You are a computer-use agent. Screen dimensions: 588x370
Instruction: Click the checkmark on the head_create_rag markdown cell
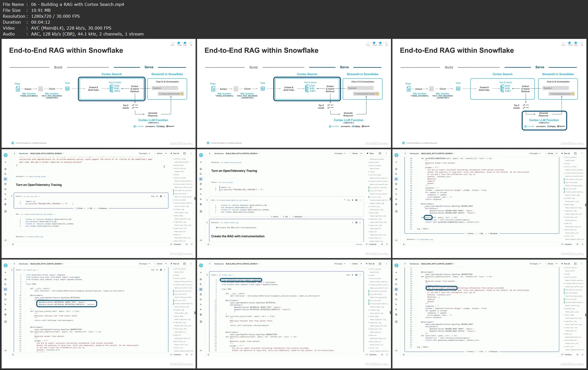tap(352, 223)
